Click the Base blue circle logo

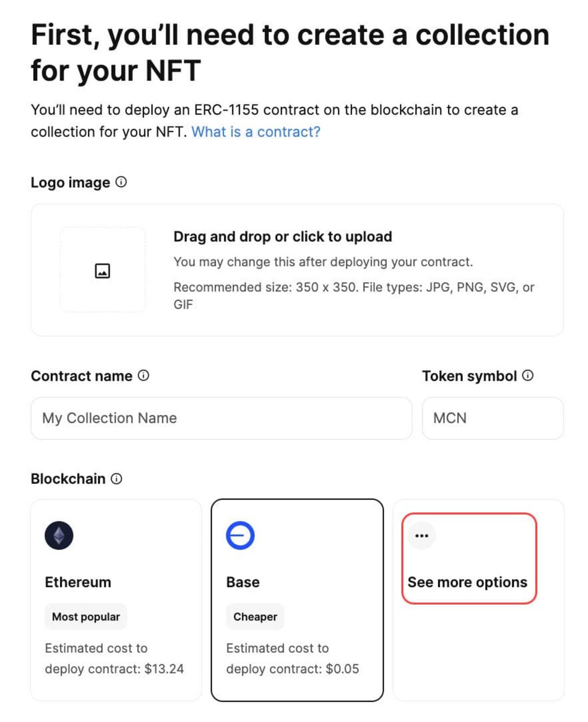coord(240,536)
